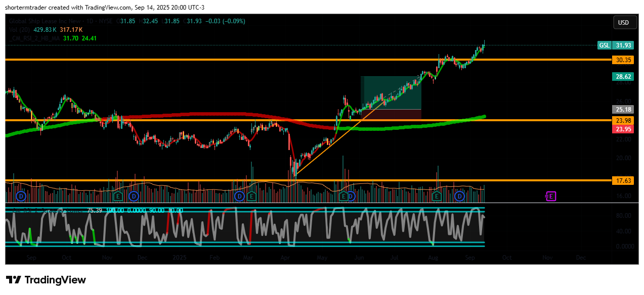Viewport: 644px width, 295px height.
Task: Click the 30.35 horizontal line price label
Action: pos(622,60)
